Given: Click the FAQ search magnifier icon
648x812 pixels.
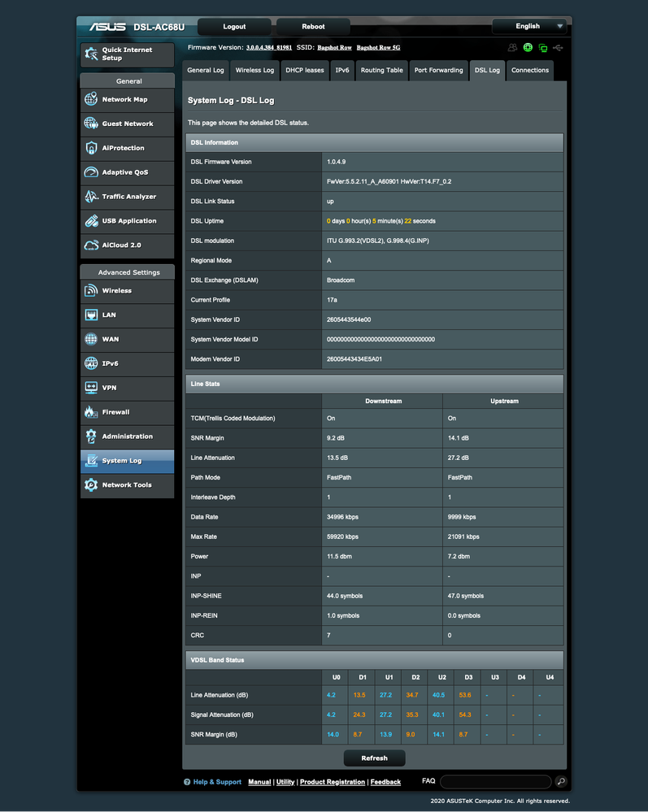Looking at the screenshot, I should (x=560, y=781).
